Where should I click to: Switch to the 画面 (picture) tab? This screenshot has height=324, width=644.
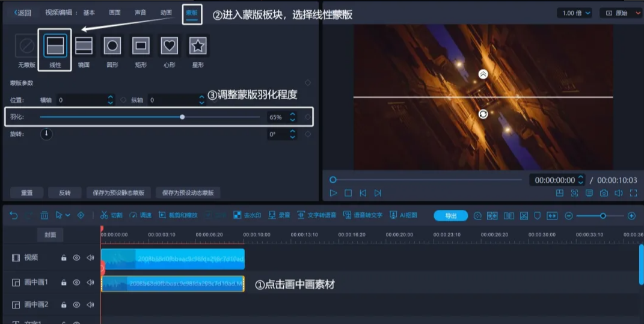115,13
